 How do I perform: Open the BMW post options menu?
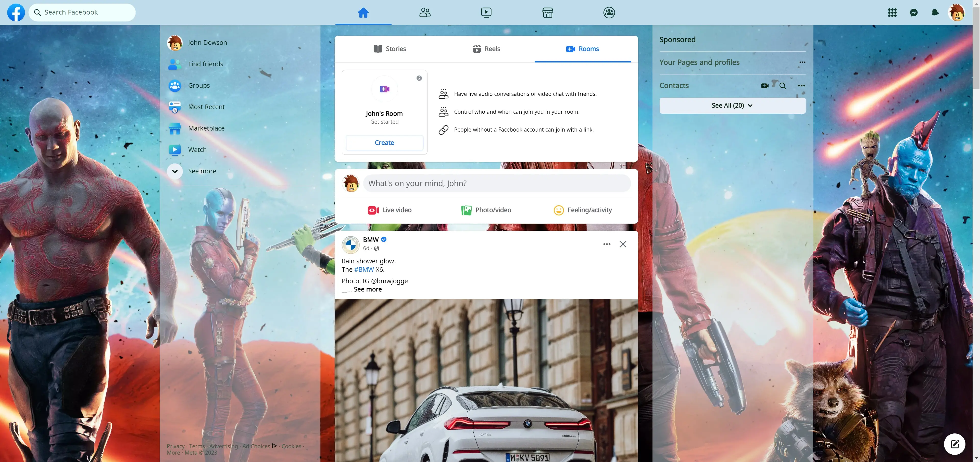[606, 244]
